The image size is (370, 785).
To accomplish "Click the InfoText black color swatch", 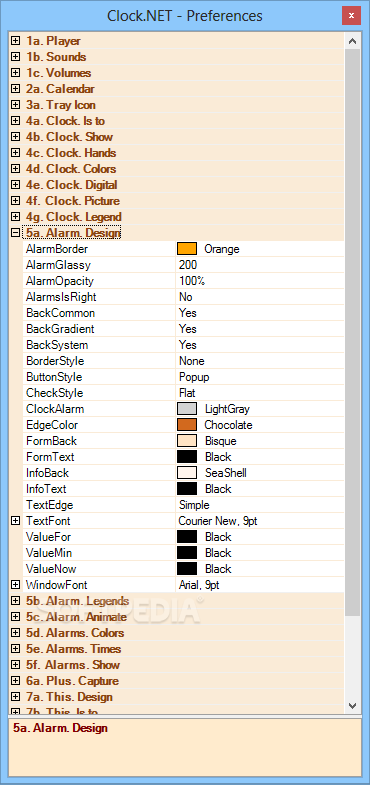I will coord(187,489).
